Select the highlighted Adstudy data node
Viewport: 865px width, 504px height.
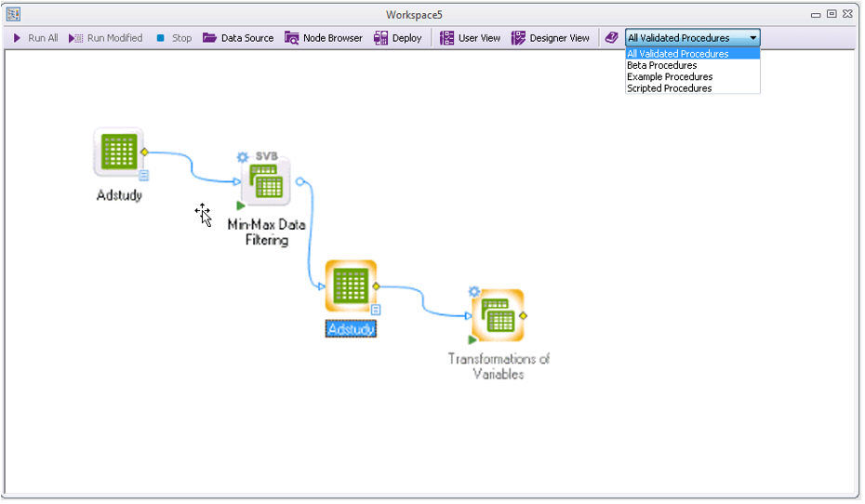coord(351,285)
